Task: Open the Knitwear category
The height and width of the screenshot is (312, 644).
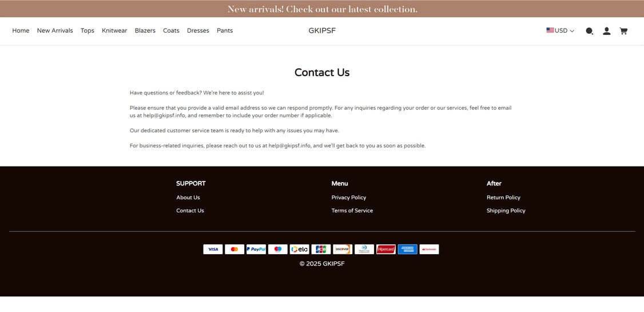Action: pyautogui.click(x=114, y=30)
